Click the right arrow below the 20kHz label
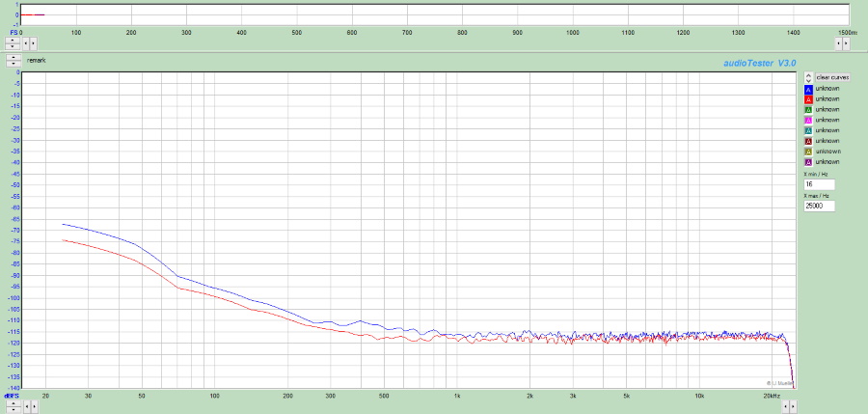Screen dimensions: 868x414 click(793, 407)
